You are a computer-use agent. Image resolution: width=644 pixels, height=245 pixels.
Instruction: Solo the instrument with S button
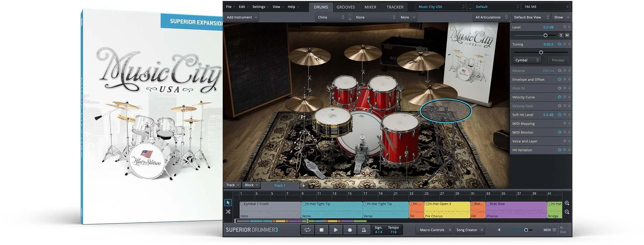561,35
